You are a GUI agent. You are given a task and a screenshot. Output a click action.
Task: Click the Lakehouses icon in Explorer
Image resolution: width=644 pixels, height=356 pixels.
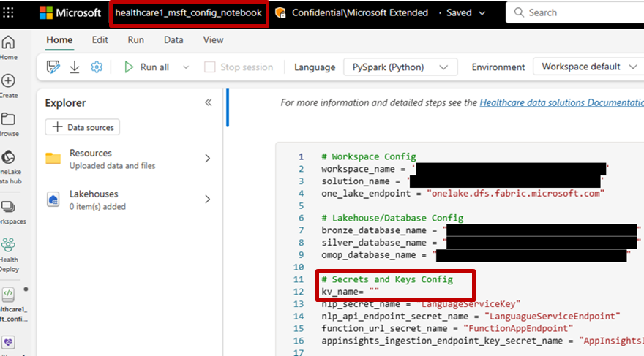[53, 200]
